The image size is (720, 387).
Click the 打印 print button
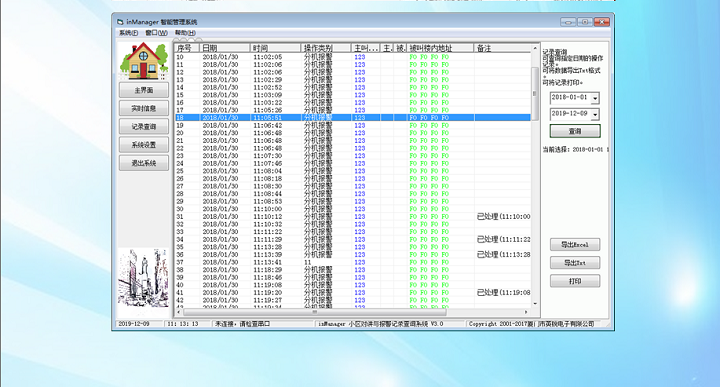(x=575, y=281)
